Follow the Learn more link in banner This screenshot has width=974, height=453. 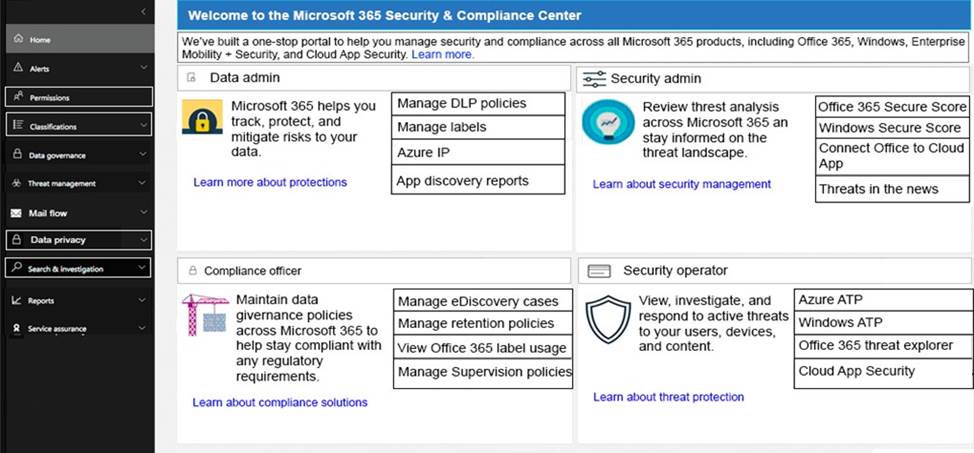[x=442, y=55]
